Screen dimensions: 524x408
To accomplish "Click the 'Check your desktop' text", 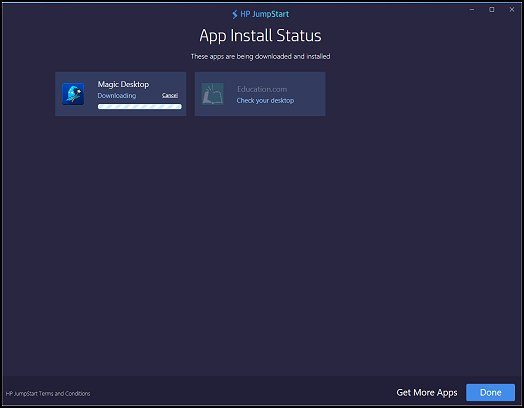I will pos(265,101).
